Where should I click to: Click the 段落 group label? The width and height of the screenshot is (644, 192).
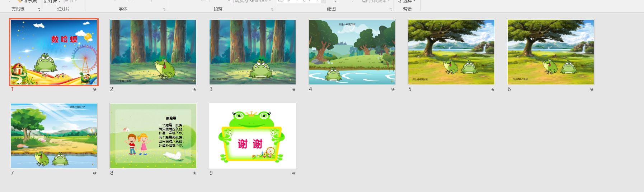pyautogui.click(x=218, y=9)
